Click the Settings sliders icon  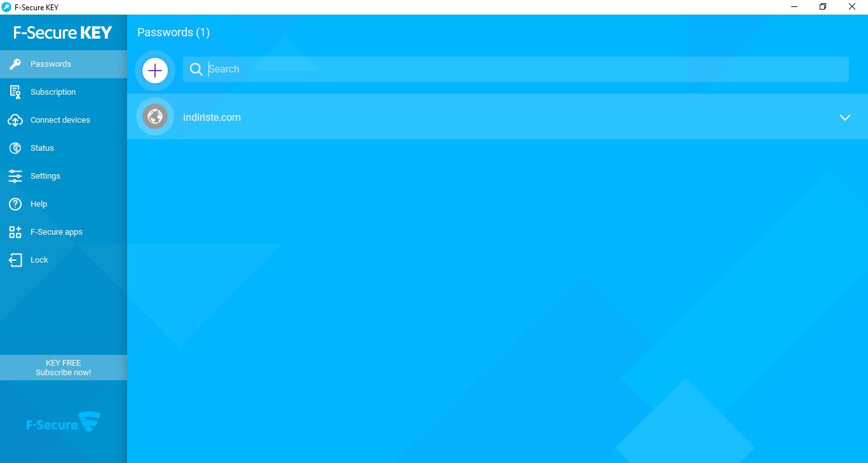[15, 176]
